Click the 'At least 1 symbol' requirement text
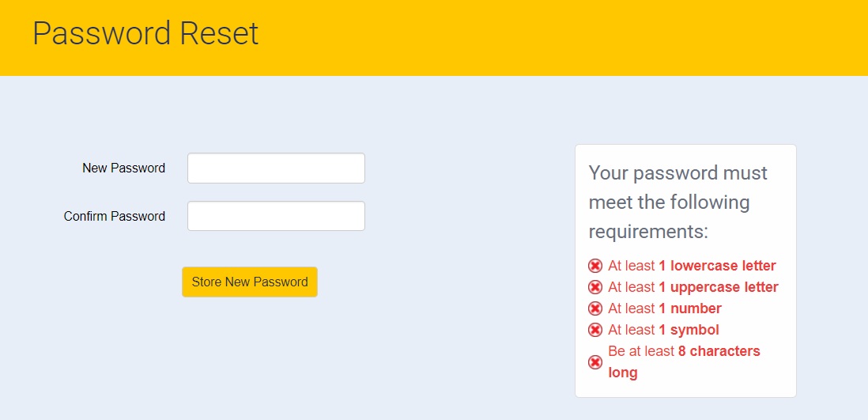 pos(663,330)
